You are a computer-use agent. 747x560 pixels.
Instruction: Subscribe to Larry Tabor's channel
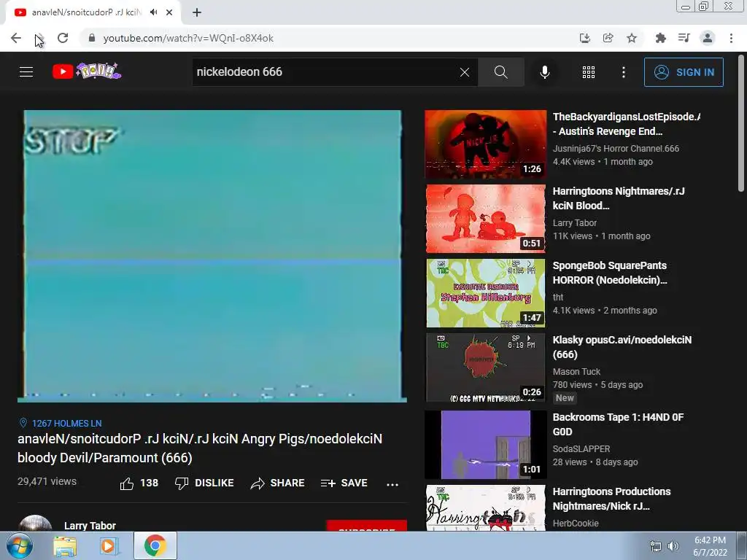click(x=366, y=526)
